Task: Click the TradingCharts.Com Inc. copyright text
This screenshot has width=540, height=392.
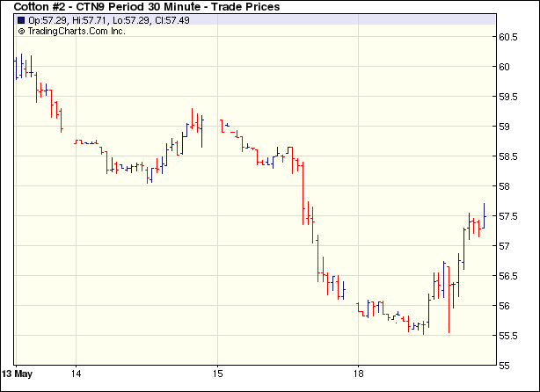Action: tap(77, 31)
